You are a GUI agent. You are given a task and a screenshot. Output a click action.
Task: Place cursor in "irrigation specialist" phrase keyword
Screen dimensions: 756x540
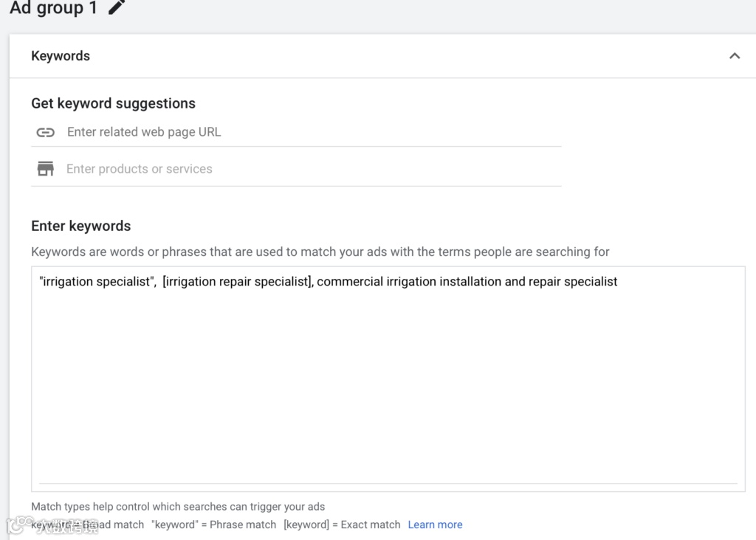pyautogui.click(x=96, y=282)
